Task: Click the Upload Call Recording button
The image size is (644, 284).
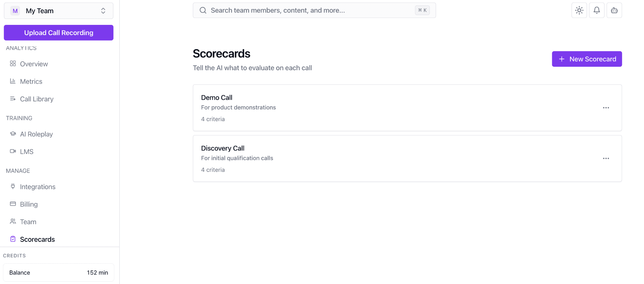Action: pyautogui.click(x=58, y=32)
